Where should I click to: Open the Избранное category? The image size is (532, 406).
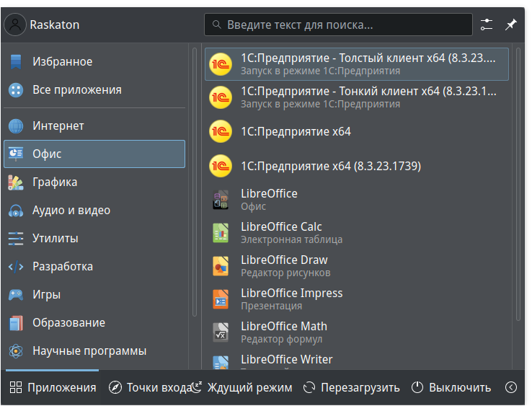[x=94, y=62]
